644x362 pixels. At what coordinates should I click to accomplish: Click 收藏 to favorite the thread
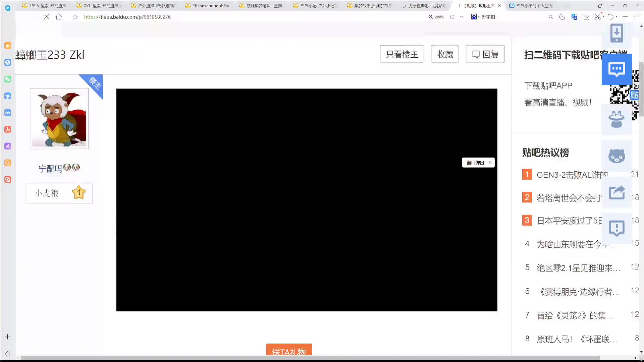(x=445, y=54)
